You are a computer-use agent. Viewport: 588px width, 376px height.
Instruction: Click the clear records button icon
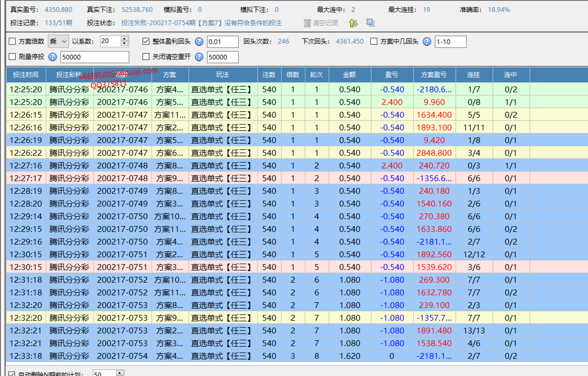click(307, 23)
